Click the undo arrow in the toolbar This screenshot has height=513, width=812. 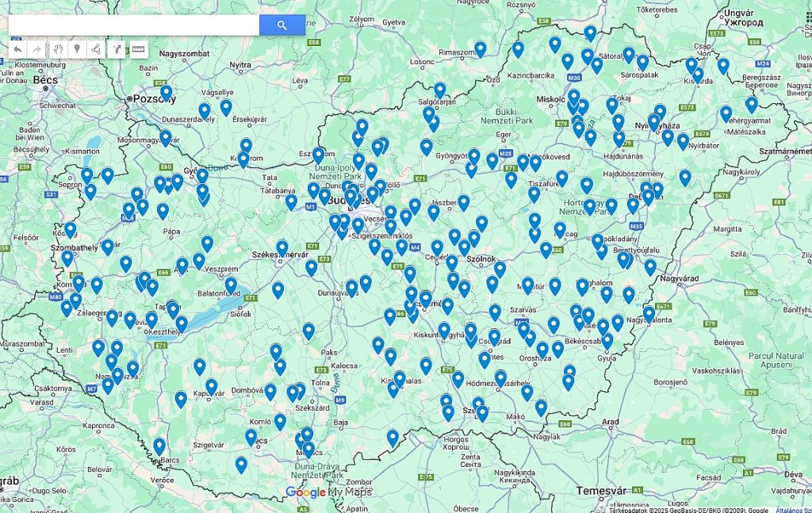click(17, 49)
